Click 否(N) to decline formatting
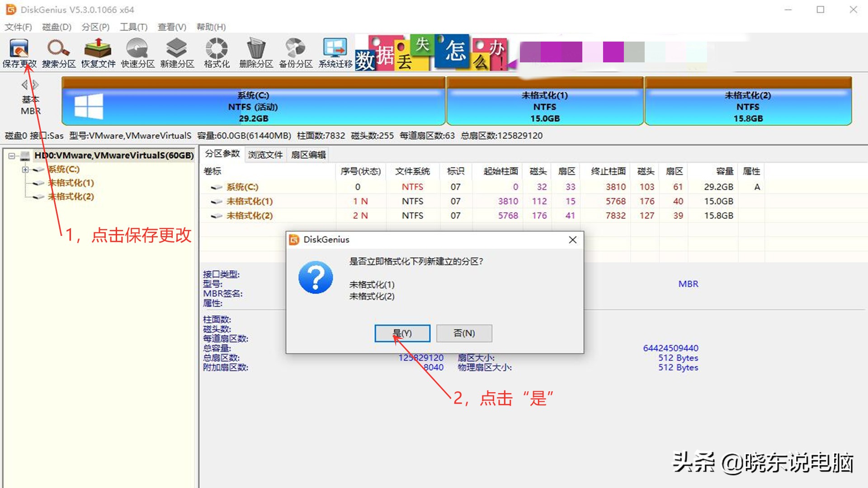Image resolution: width=868 pixels, height=488 pixels. pyautogui.click(x=463, y=333)
